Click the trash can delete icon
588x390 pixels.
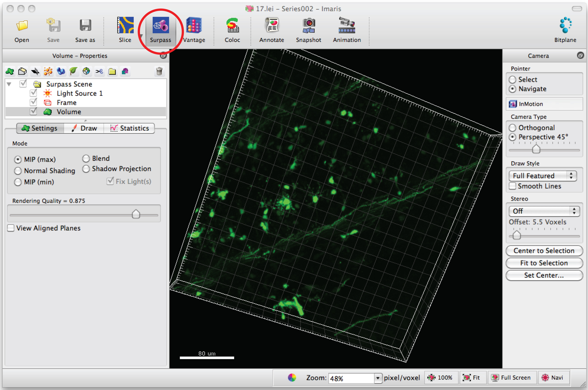[159, 72]
